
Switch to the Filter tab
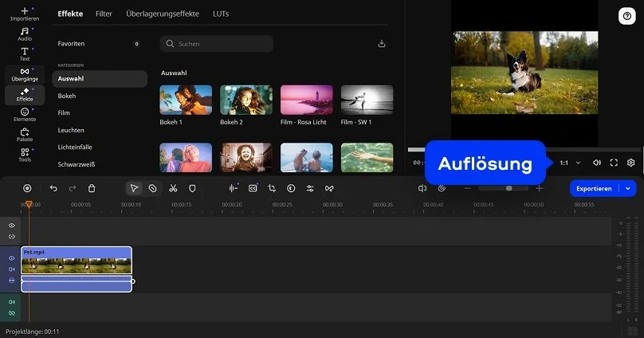coord(104,14)
